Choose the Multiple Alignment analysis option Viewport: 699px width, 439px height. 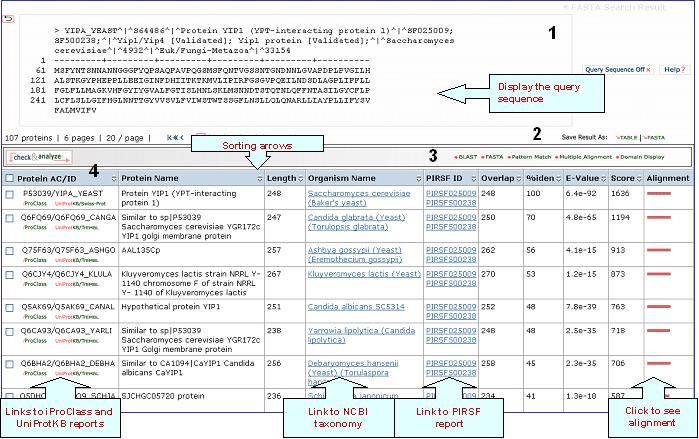584,158
